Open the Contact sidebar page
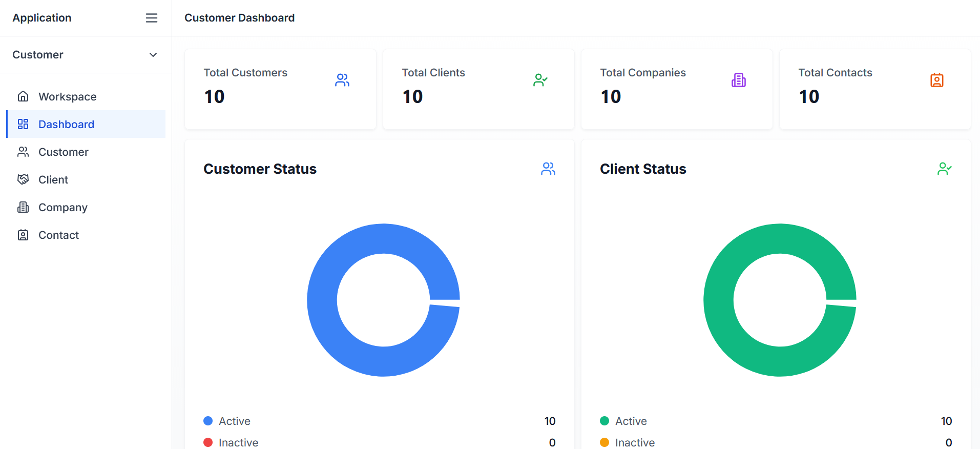Image resolution: width=980 pixels, height=449 pixels. pos(86,235)
